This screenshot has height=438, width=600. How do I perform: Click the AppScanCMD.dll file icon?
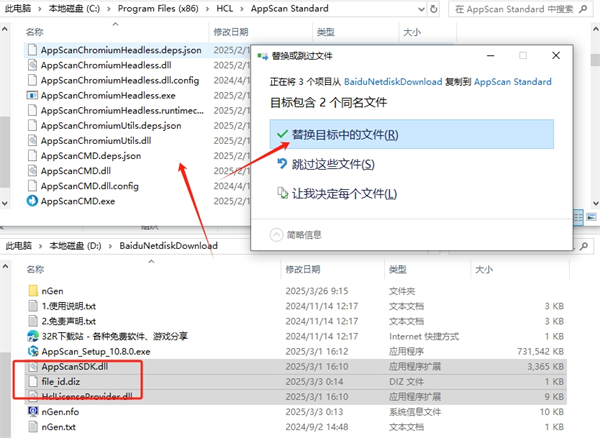(33, 171)
